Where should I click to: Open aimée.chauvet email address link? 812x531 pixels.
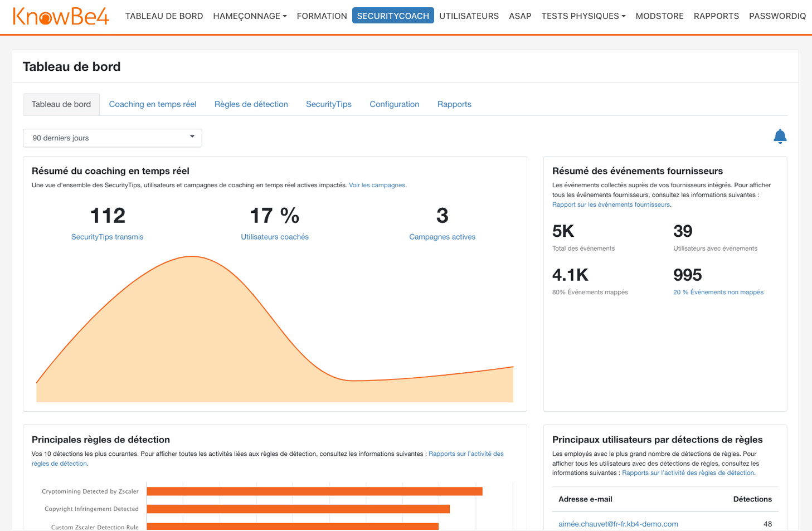[618, 524]
